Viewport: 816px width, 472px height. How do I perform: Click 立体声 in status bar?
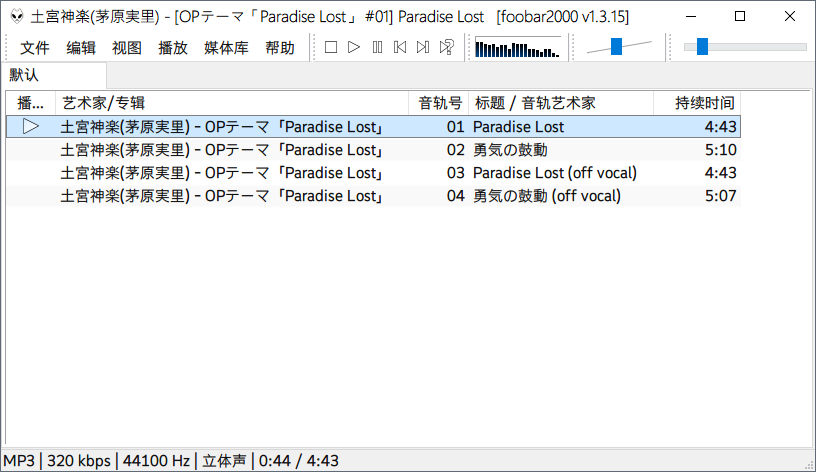point(224,461)
